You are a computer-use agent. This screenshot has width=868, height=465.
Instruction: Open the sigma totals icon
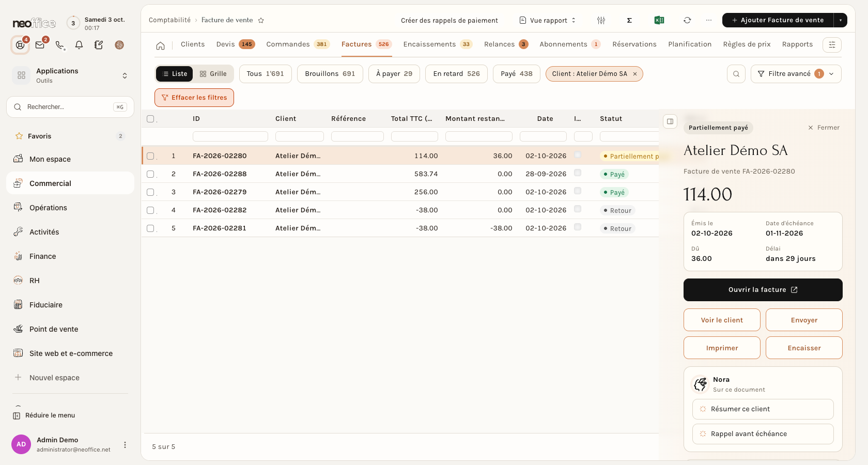pyautogui.click(x=629, y=20)
